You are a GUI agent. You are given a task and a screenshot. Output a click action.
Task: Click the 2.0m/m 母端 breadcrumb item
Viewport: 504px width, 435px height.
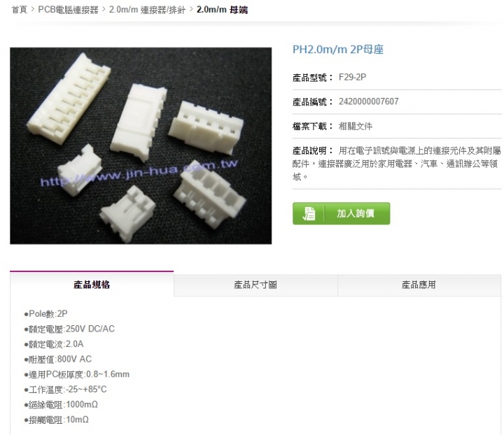click(x=222, y=10)
